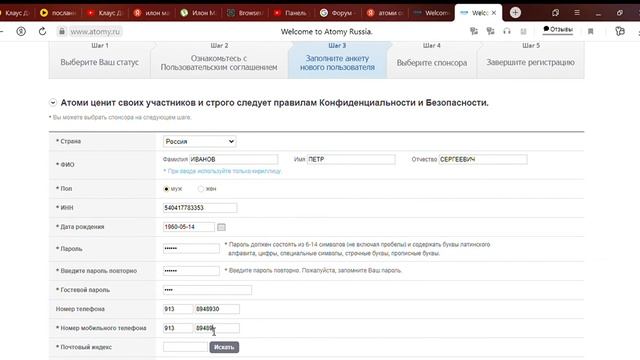Image resolution: width=640 pixels, height=360 pixels.
Task: Click the ИНН number field
Action: pos(200,208)
